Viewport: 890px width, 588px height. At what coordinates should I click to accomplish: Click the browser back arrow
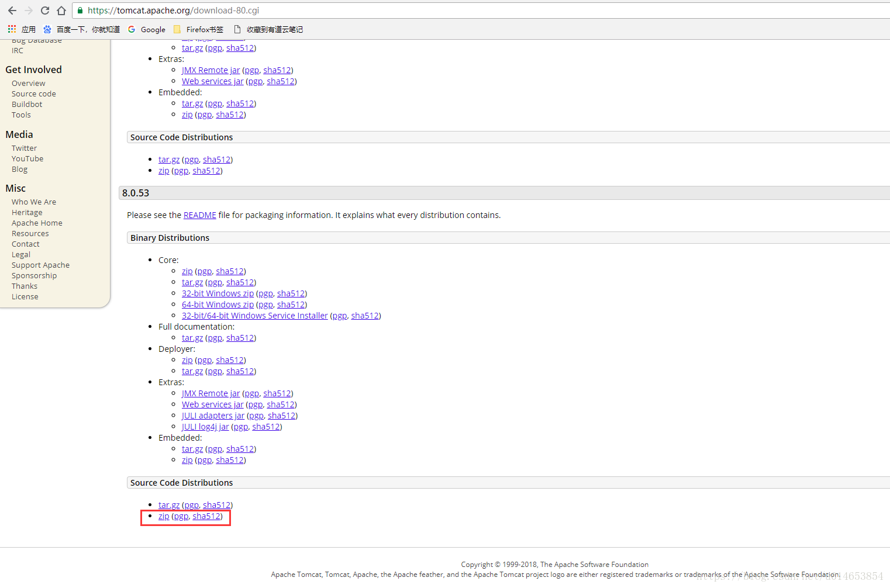[12, 11]
